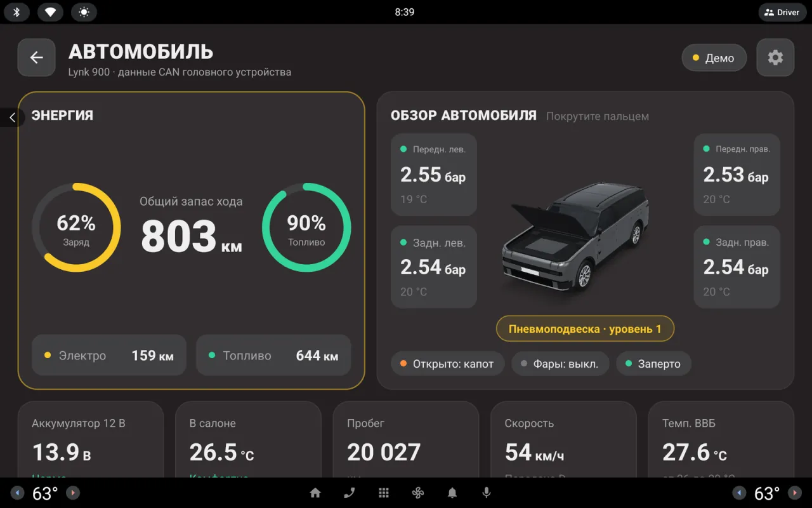
Task: Open the В салоне temperature card
Action: 248,439
